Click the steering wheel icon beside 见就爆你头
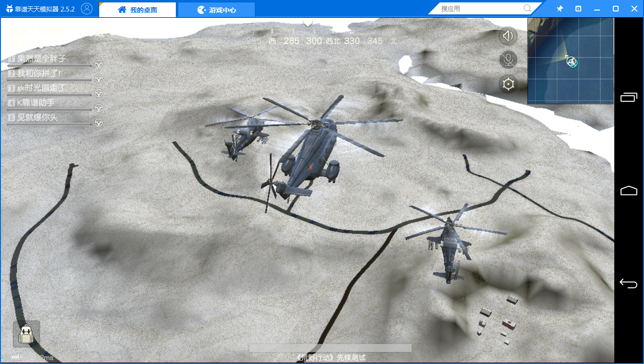 point(98,123)
